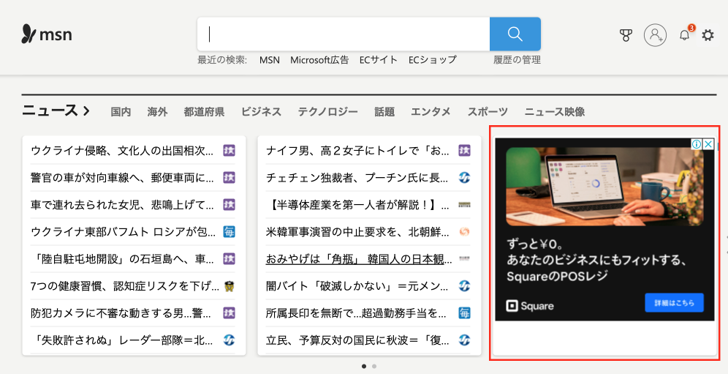728x374 pixels.
Task: Select recent search MSN
Action: pyautogui.click(x=269, y=60)
